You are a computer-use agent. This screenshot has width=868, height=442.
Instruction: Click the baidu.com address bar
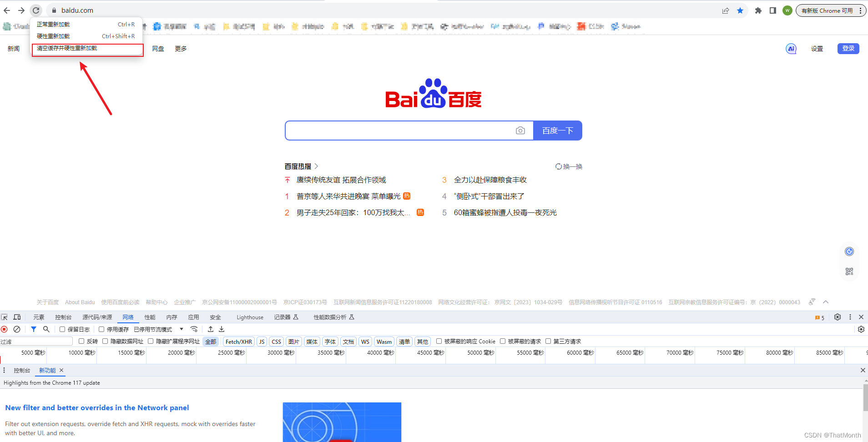(x=382, y=10)
